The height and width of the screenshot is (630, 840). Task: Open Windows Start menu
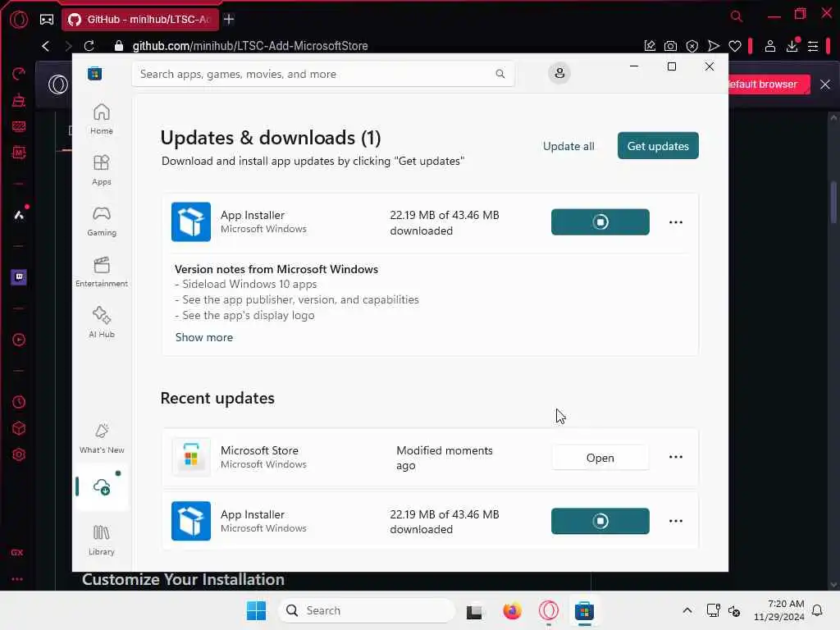(256, 610)
